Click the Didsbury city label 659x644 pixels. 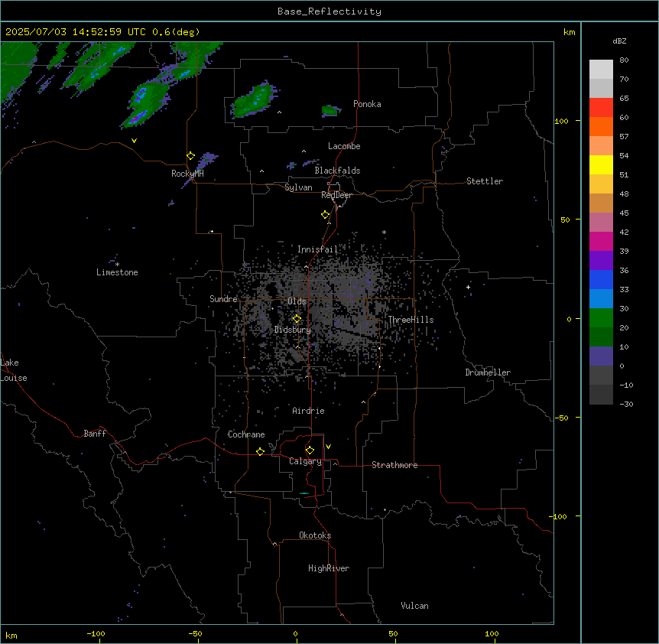[293, 330]
